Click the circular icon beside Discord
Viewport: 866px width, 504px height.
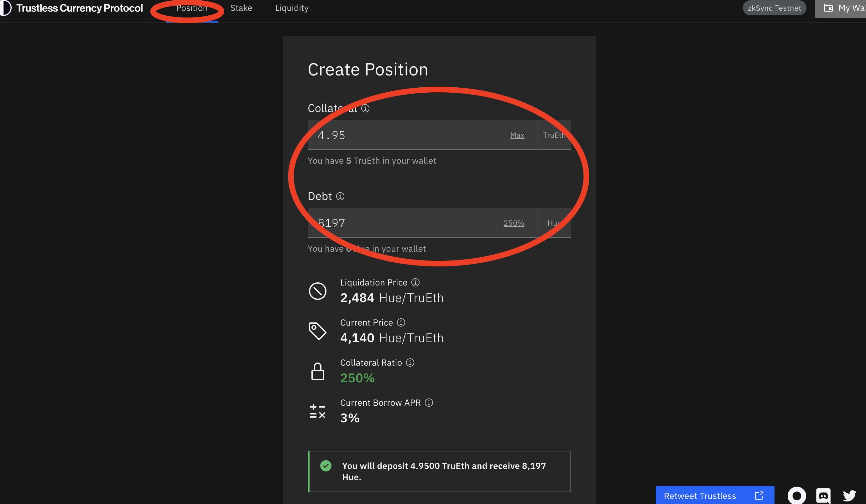[796, 496]
